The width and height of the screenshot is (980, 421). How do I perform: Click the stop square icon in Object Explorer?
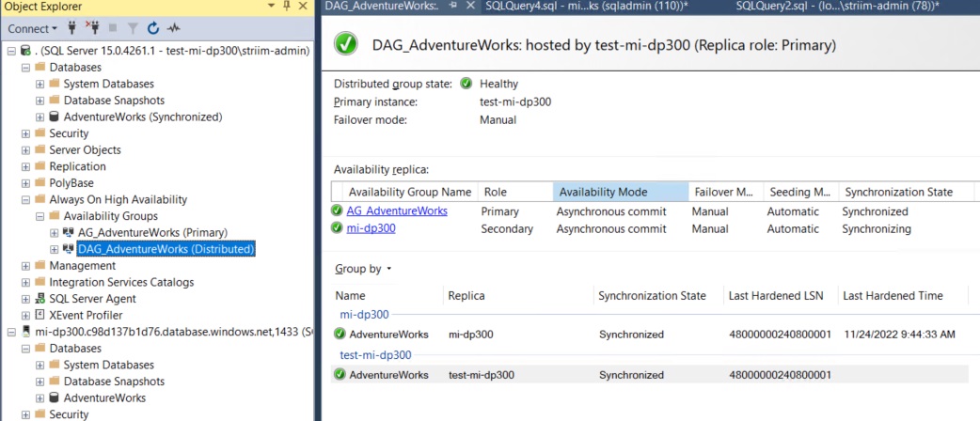pos(114,28)
